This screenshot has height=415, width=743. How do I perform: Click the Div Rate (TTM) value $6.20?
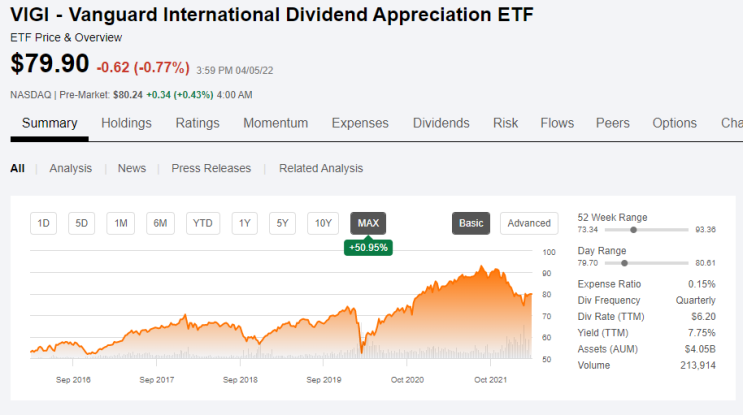(704, 316)
